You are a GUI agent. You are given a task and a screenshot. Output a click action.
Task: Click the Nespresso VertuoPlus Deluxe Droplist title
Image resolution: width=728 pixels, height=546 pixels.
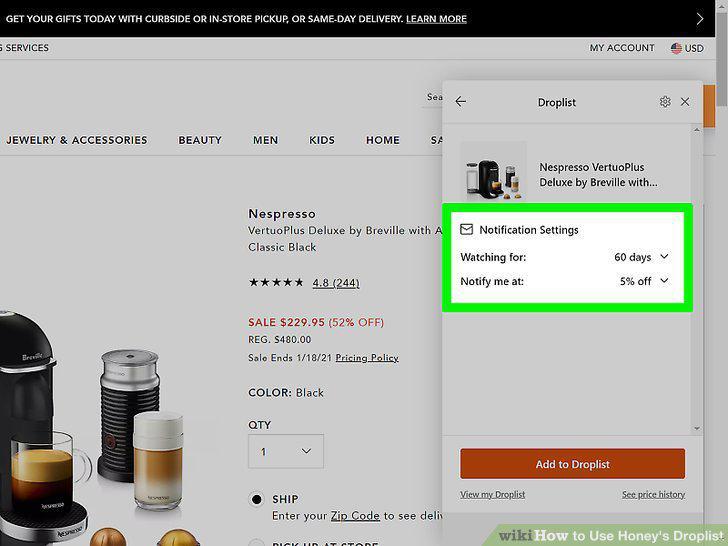[598, 175]
